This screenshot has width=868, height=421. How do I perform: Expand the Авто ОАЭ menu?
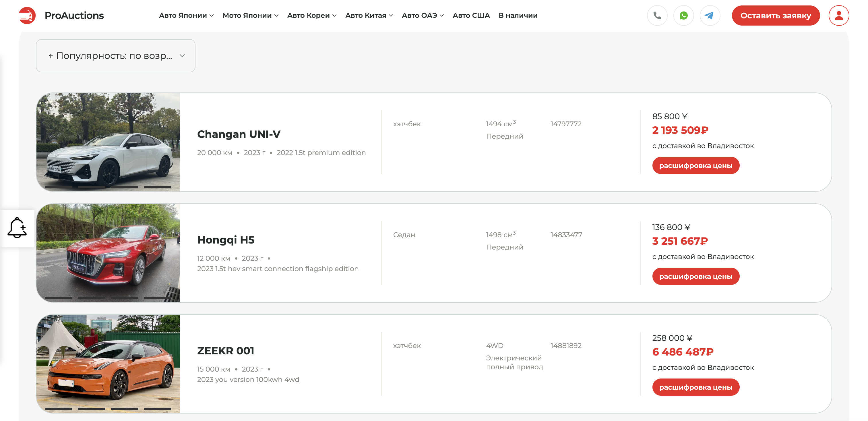tap(423, 16)
